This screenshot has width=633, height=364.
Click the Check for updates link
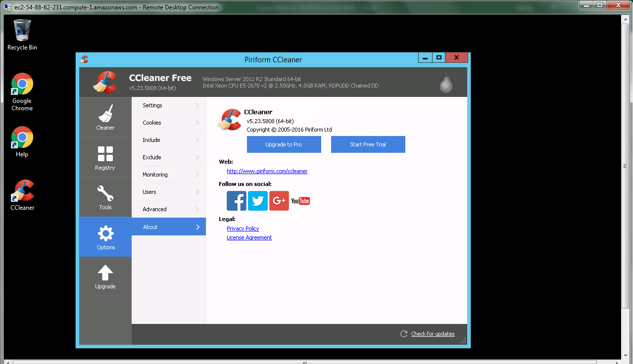(433, 334)
